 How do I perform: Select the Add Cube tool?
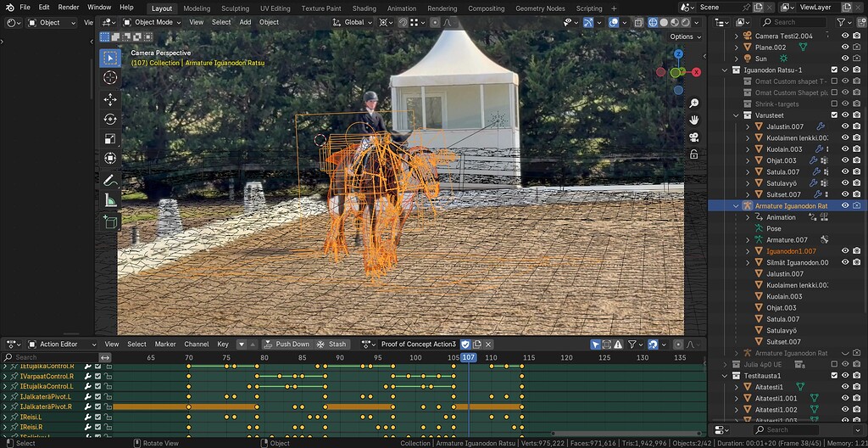[x=110, y=221]
